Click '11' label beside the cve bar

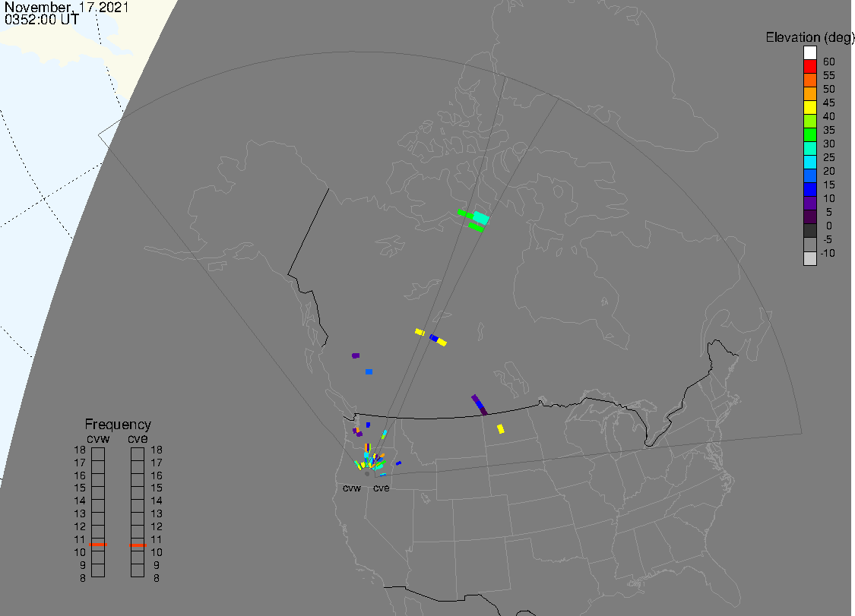pyautogui.click(x=157, y=539)
